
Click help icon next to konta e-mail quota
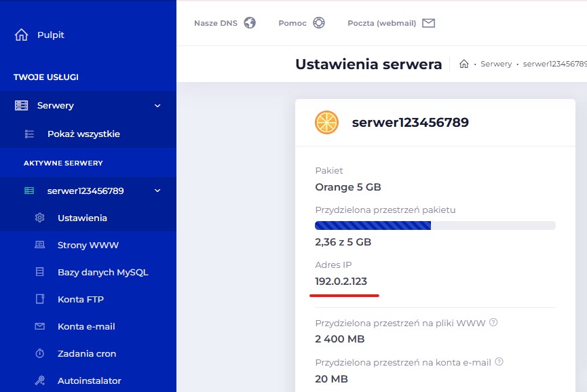pyautogui.click(x=499, y=362)
